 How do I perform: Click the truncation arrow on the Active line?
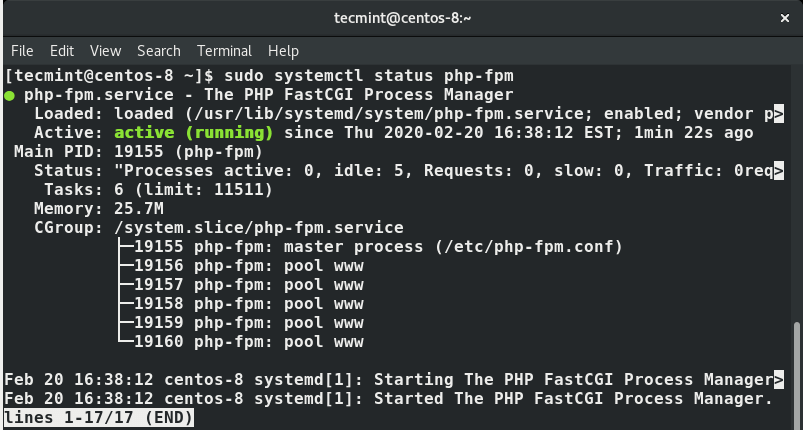click(x=778, y=133)
